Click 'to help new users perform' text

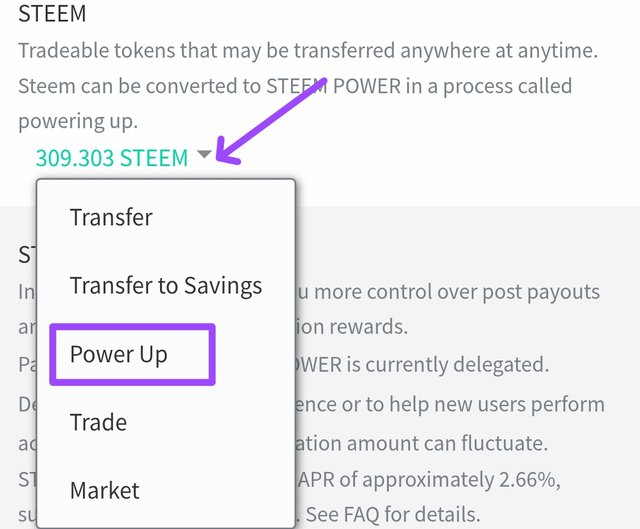coord(456,404)
